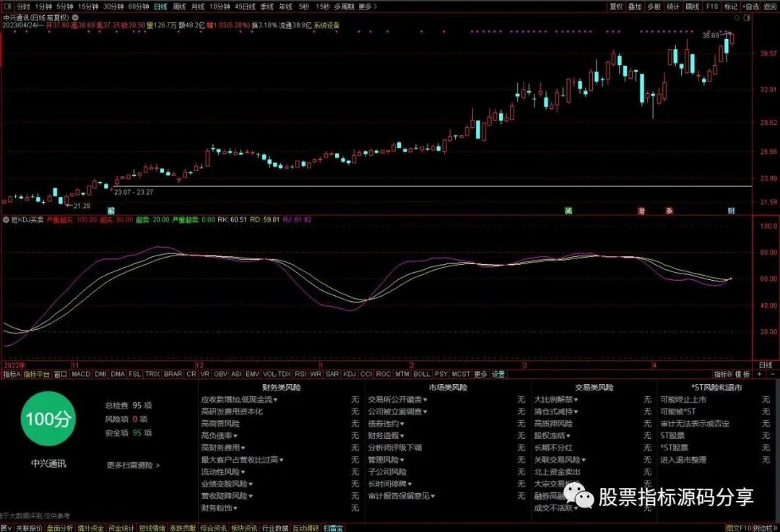
Task: Toggle the 标记 marker option
Action: [731, 6]
